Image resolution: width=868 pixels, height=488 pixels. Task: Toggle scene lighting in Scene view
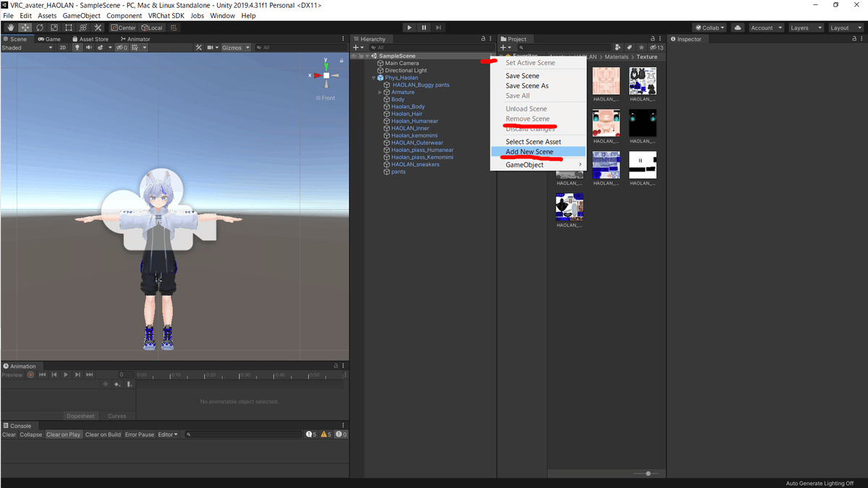(x=78, y=47)
